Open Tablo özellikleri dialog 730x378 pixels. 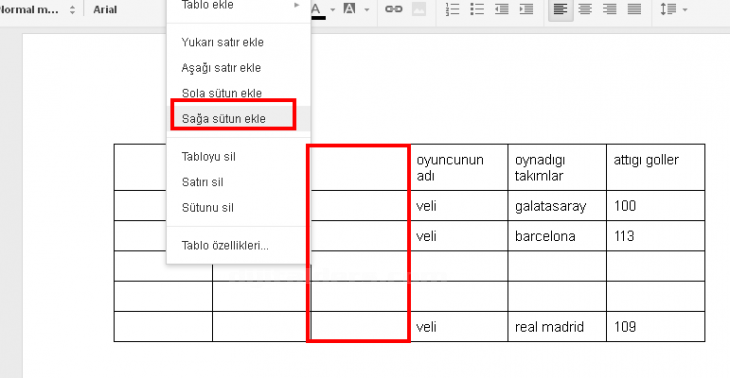[x=239, y=246]
